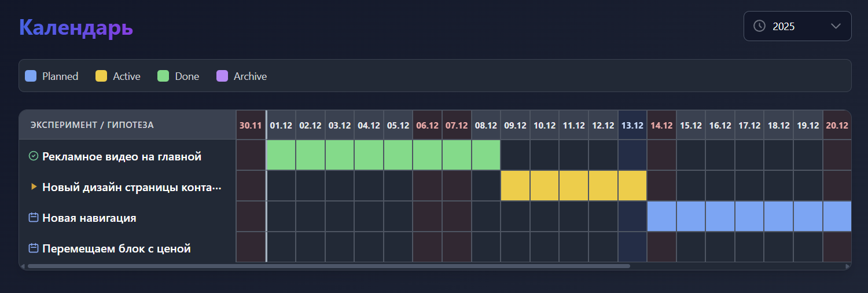
Task: Select the 13.12 date column header
Action: (x=632, y=125)
